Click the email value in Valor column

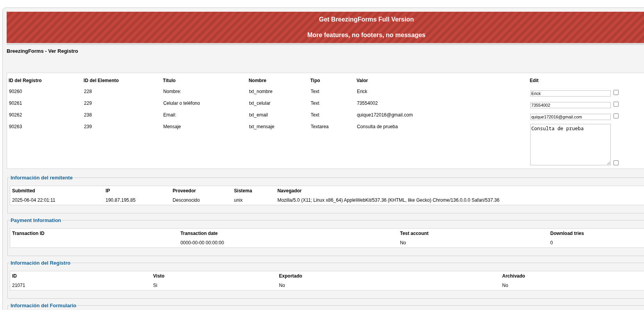pyautogui.click(x=385, y=115)
